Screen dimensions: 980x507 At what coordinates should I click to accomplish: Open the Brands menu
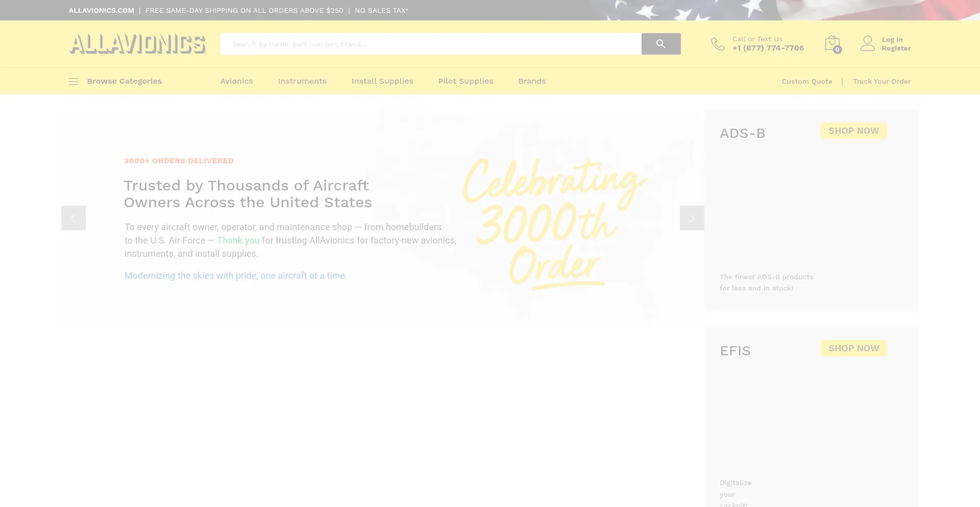tap(532, 81)
